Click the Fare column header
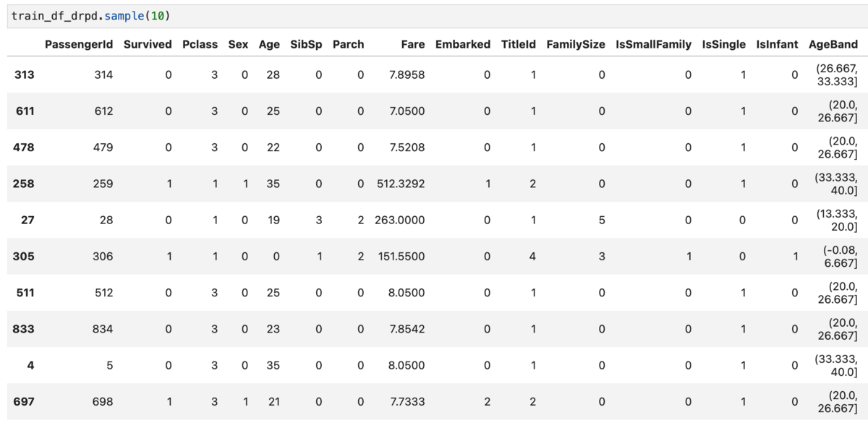This screenshot has width=868, height=428. click(413, 44)
